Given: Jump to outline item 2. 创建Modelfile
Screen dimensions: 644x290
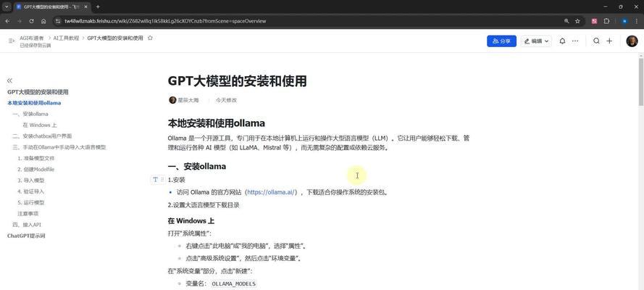Looking at the screenshot, I should point(36,169).
